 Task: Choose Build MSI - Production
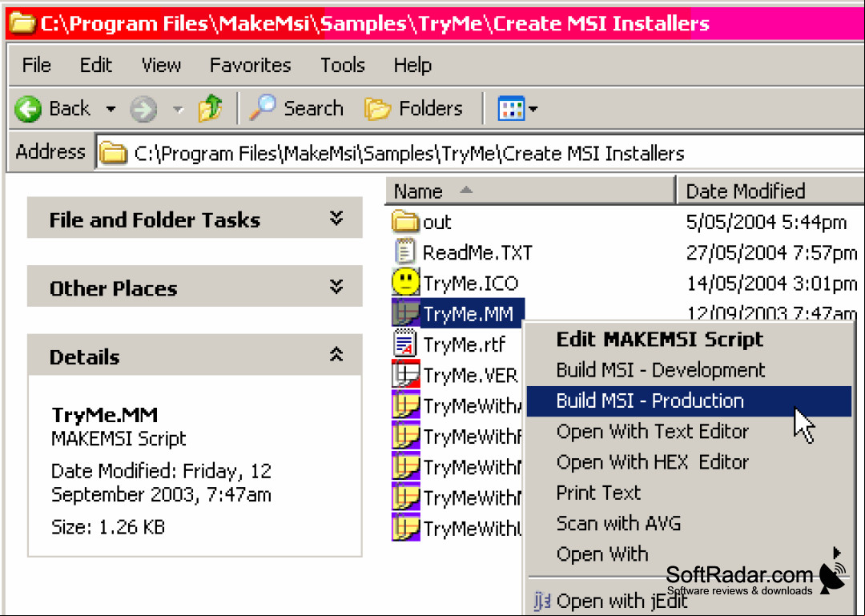pyautogui.click(x=689, y=401)
